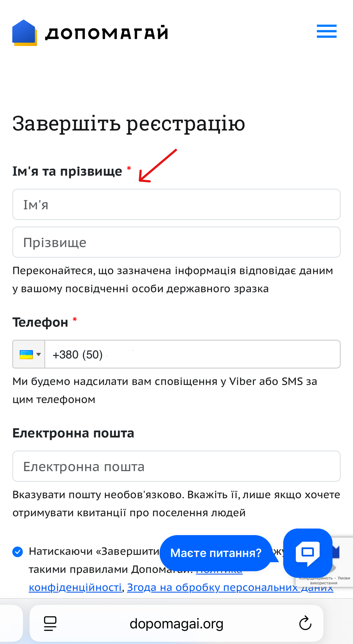Open Згода на обробку персональних даних link
The width and height of the screenshot is (353, 644).
[x=230, y=587]
